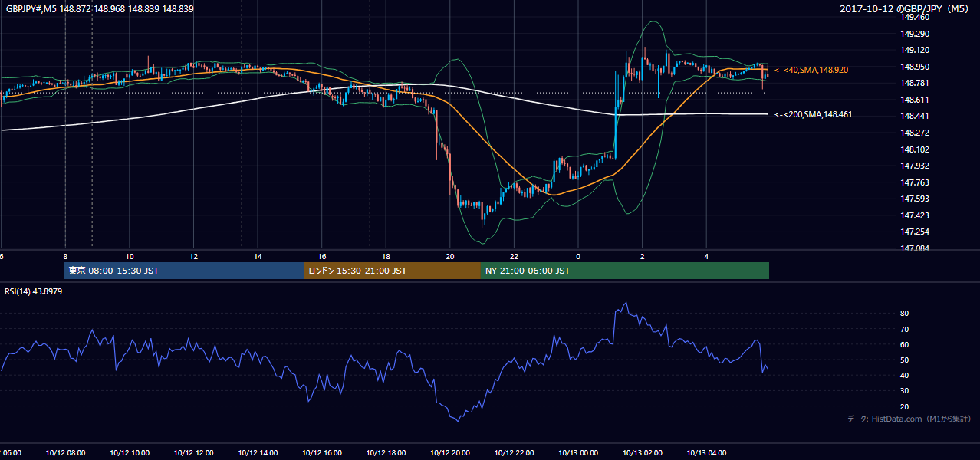The image size is (980, 460).
Task: Click the bottom timestamp 10/12 18:00
Action: [x=386, y=453]
